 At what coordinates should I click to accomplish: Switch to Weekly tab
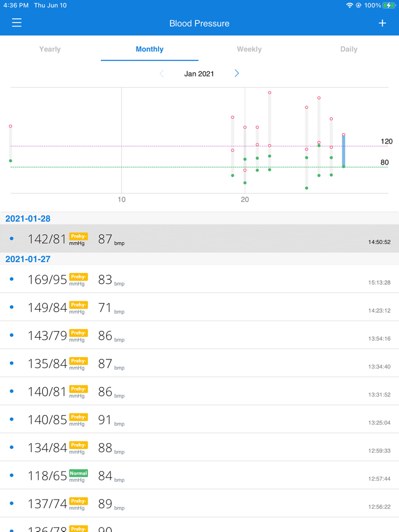tap(249, 49)
